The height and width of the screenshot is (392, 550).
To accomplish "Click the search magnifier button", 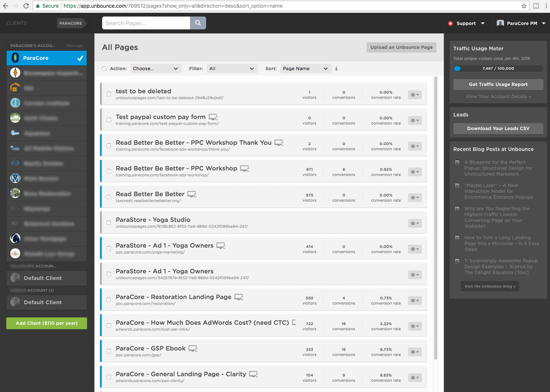I will (198, 23).
